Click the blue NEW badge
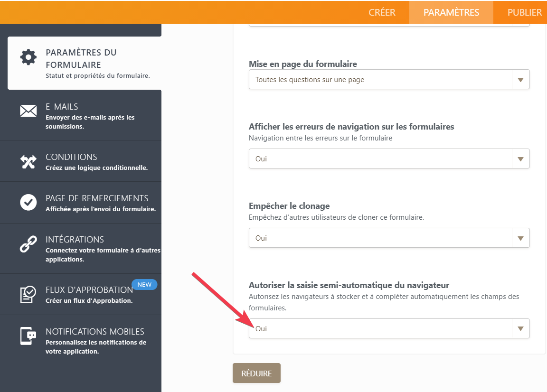The width and height of the screenshot is (547, 392). pos(144,285)
